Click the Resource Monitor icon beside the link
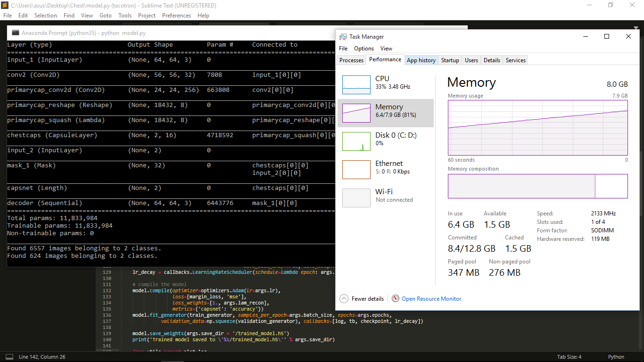 [x=395, y=298]
